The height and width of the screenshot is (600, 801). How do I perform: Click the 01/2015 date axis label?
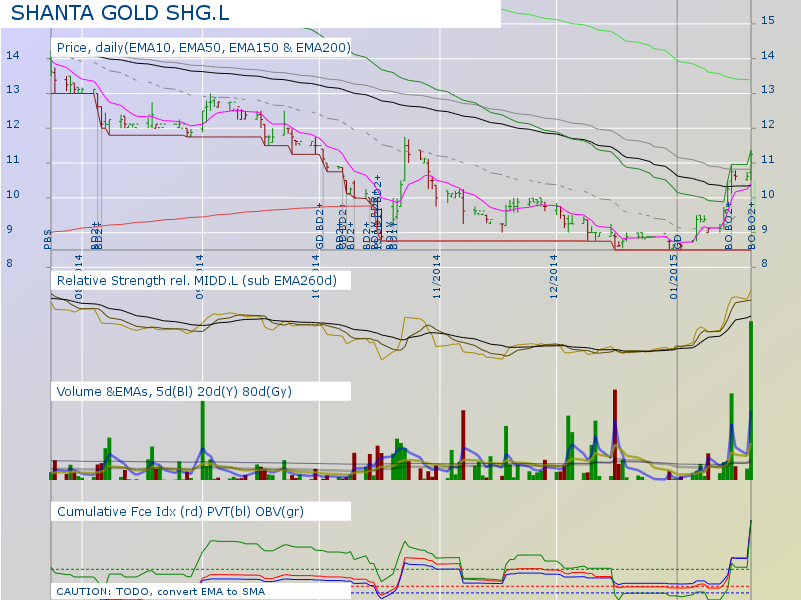click(674, 276)
